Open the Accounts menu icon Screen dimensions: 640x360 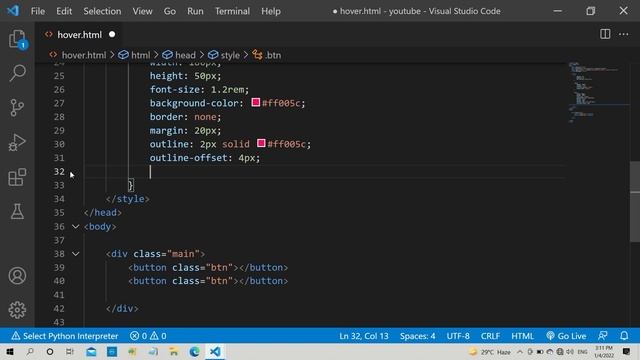17,276
